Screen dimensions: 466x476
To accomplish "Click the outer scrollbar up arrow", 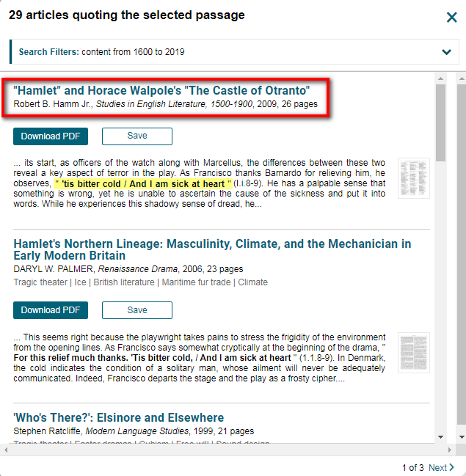I will 462,78.
